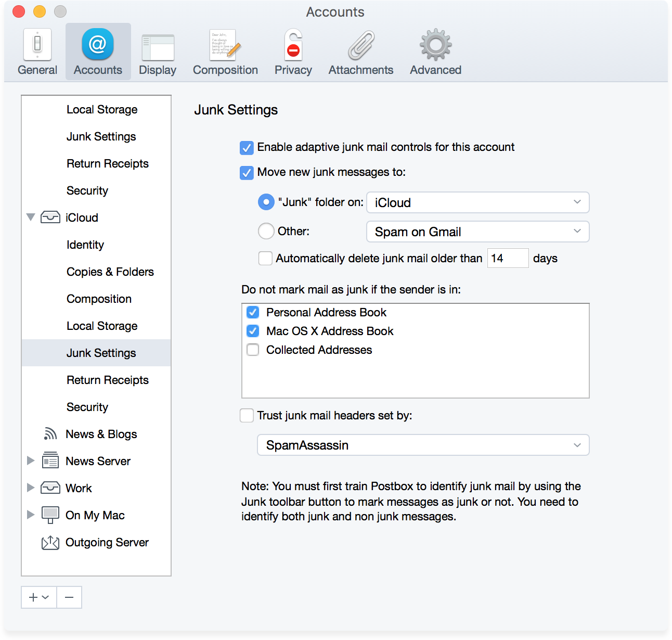Click the minus remove account button
672x640 pixels.
coord(69,597)
